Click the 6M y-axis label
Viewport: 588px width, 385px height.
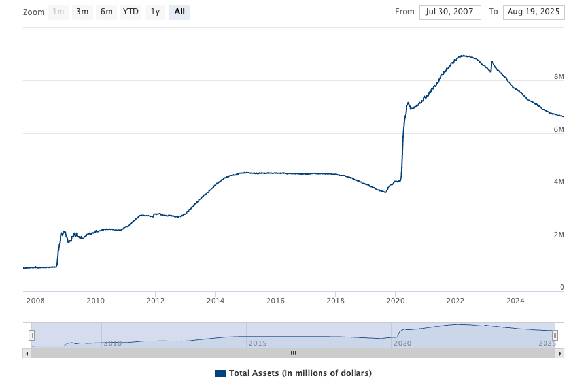click(x=559, y=129)
